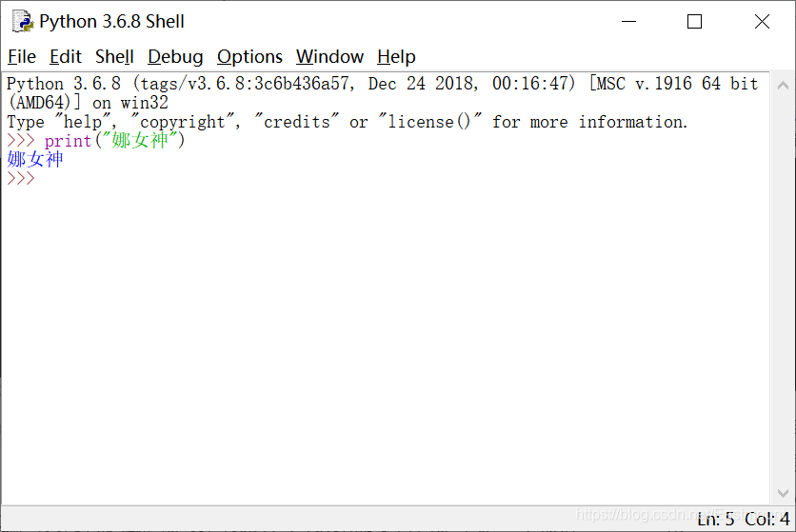
Task: Click the "license()" text in the banner
Action: (x=431, y=122)
